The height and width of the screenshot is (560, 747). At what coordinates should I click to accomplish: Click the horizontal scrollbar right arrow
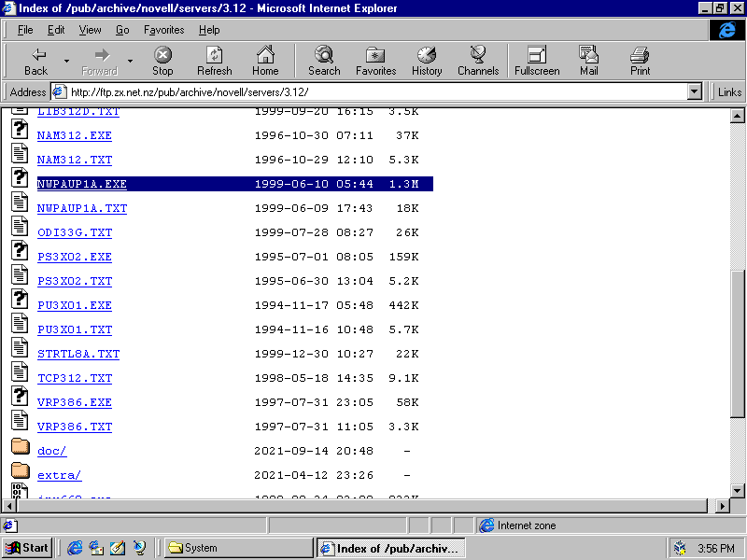click(x=723, y=506)
